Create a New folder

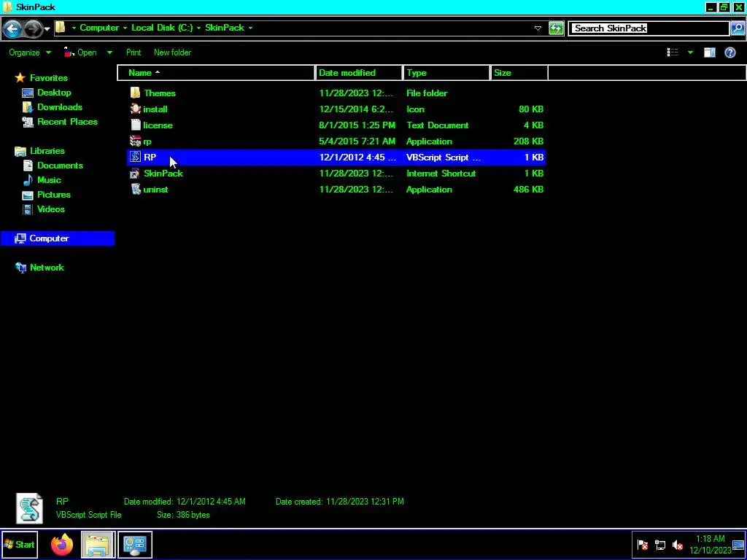(x=172, y=52)
